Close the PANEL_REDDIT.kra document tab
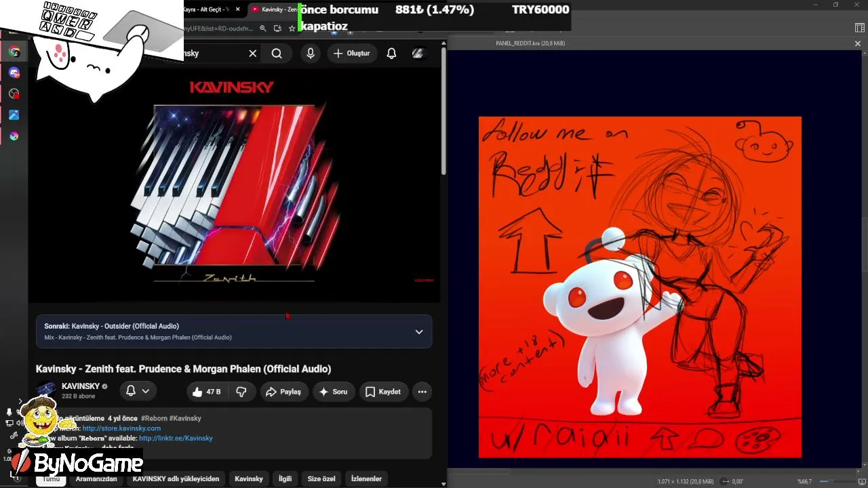 click(857, 43)
